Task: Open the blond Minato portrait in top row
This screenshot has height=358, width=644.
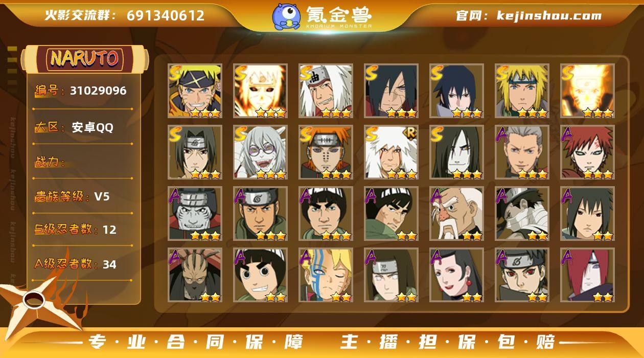Action: click(522, 91)
